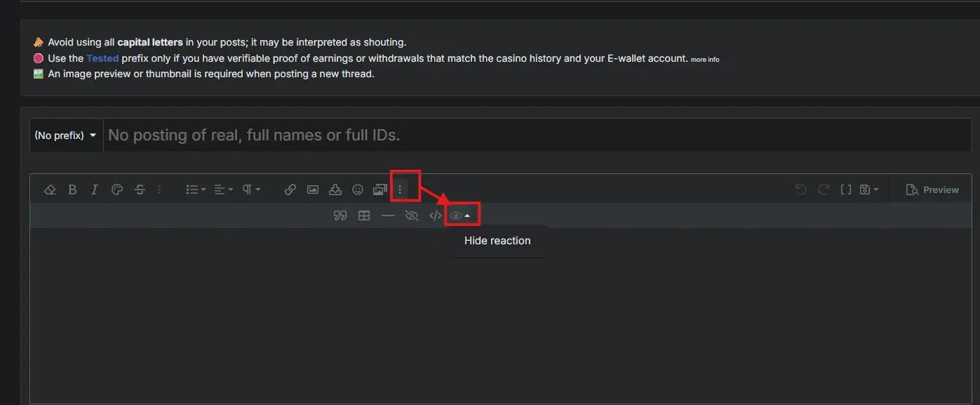Insert a table into the post

coord(364,215)
